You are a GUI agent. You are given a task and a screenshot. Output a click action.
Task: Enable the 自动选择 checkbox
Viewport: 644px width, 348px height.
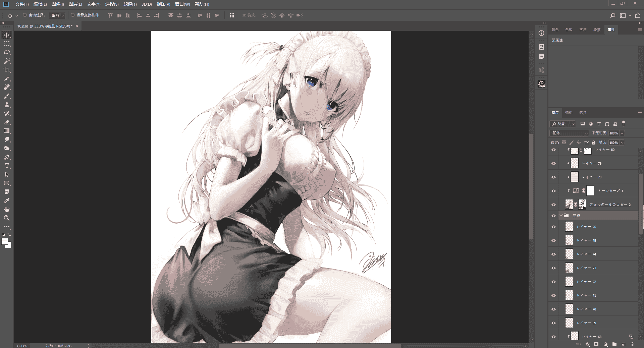pyautogui.click(x=25, y=15)
